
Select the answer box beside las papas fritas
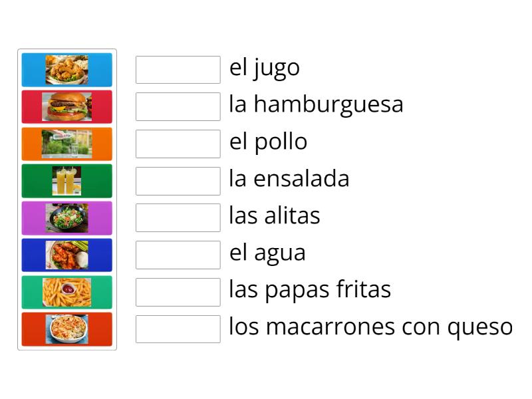(x=178, y=291)
